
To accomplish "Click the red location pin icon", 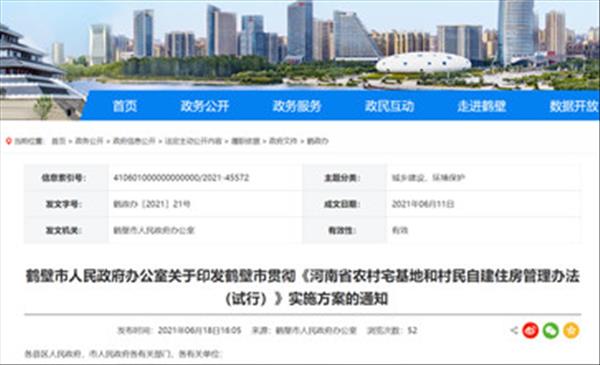I will [x=9, y=141].
